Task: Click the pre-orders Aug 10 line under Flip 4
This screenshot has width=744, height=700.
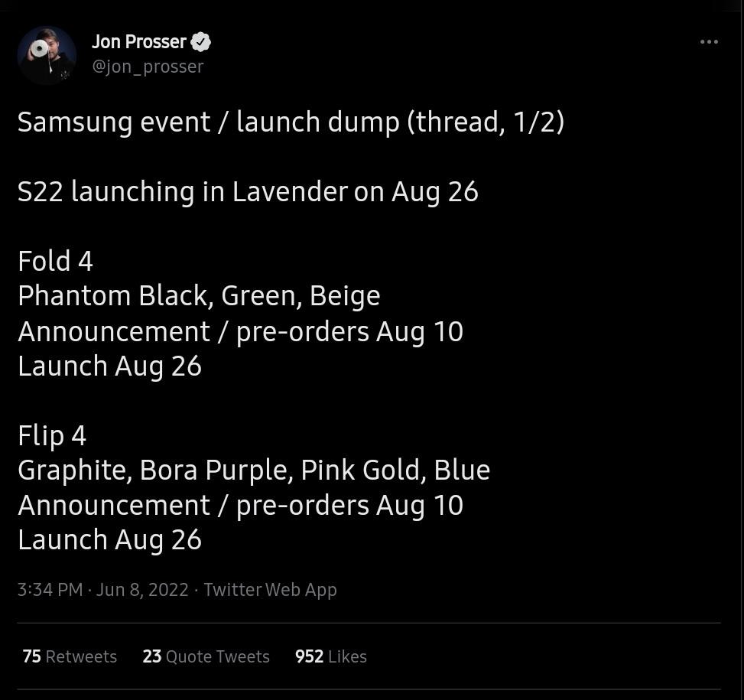Action: 240,506
